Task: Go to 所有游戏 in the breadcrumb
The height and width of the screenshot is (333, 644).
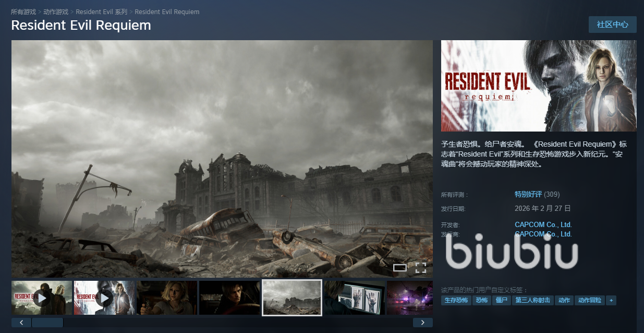Action: [23, 11]
